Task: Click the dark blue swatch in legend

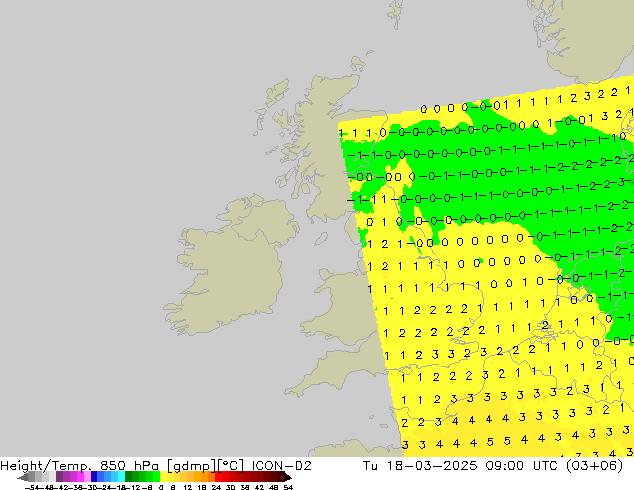Action: [x=94, y=477]
